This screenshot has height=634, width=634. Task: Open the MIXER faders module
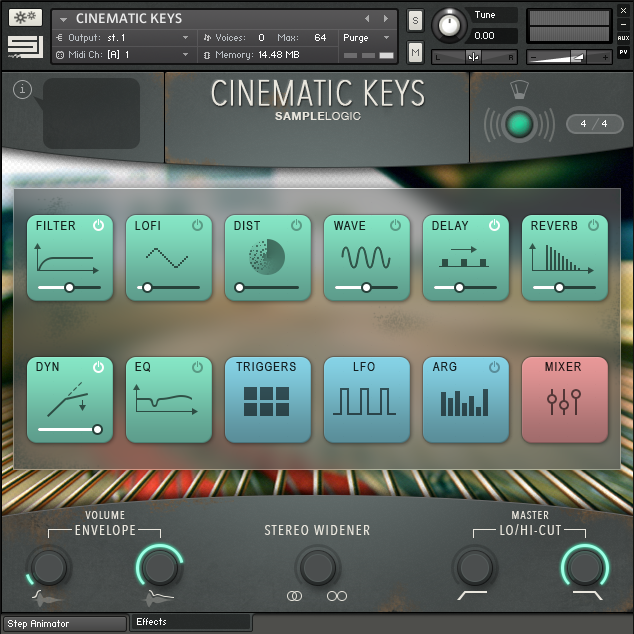click(x=564, y=399)
